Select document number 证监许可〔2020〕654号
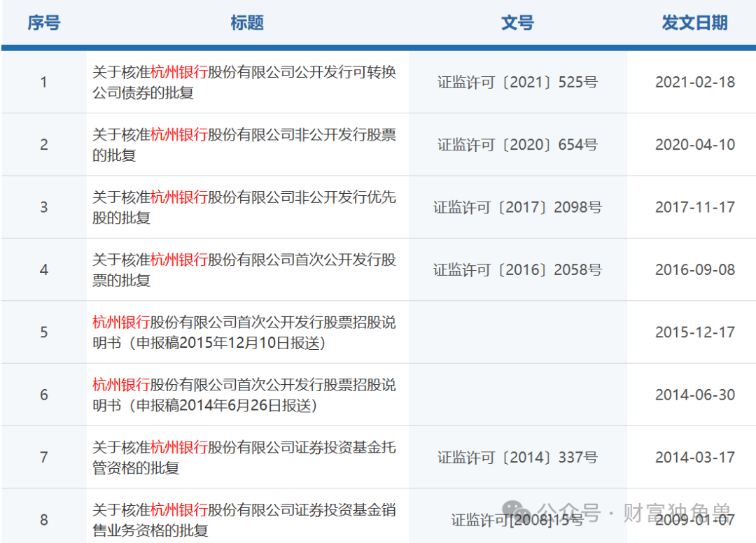Screen dimensions: 756x543 [x=517, y=145]
